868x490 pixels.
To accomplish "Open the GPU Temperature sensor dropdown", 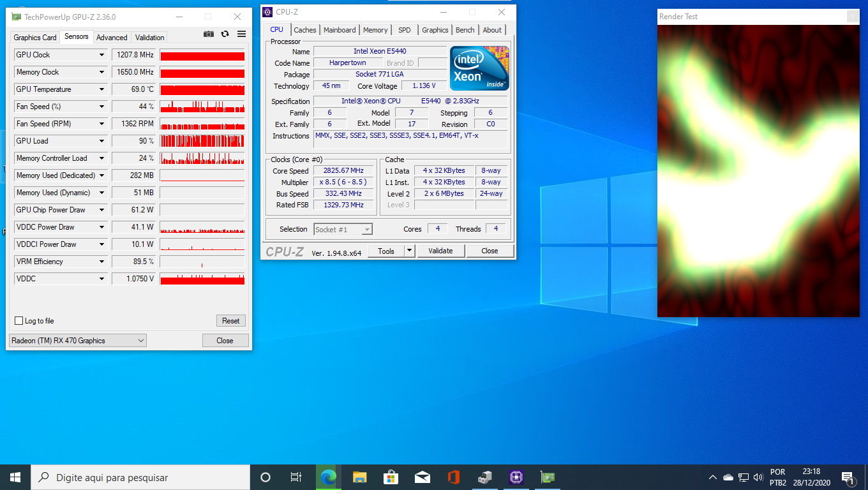I will pyautogui.click(x=101, y=89).
